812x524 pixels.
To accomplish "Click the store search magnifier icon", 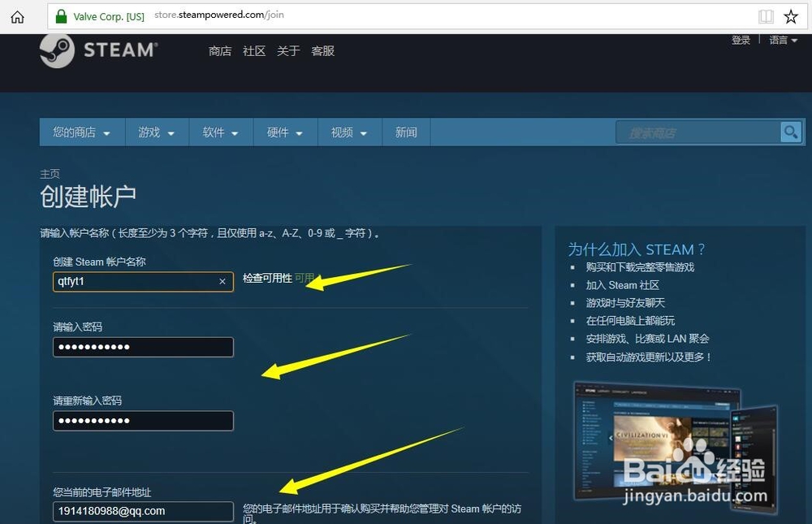I will pyautogui.click(x=791, y=132).
